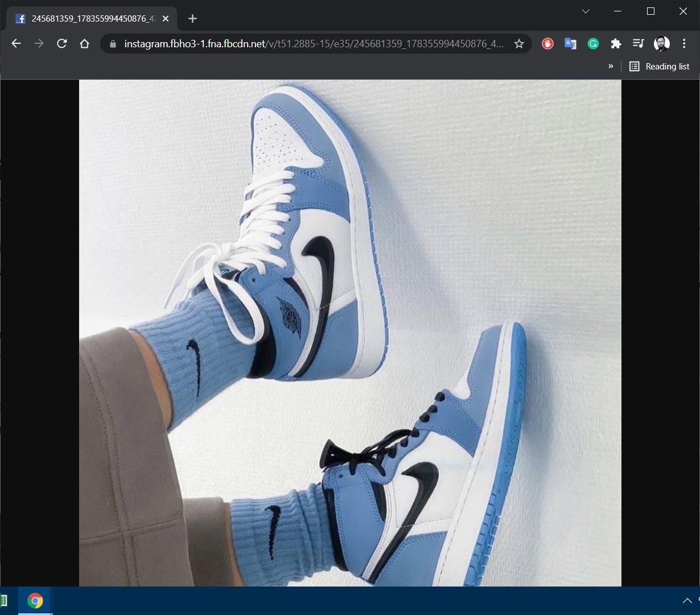Open the tab search dropdown

tap(586, 11)
